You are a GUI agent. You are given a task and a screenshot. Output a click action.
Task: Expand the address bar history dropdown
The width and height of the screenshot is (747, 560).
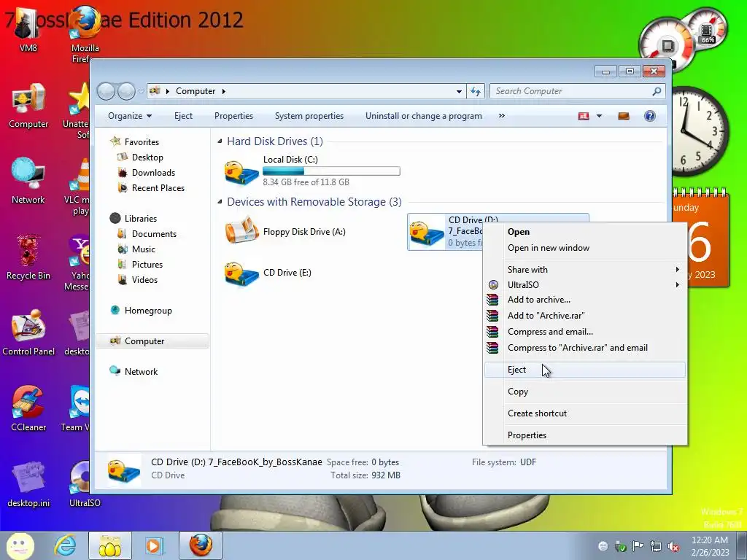point(459,91)
